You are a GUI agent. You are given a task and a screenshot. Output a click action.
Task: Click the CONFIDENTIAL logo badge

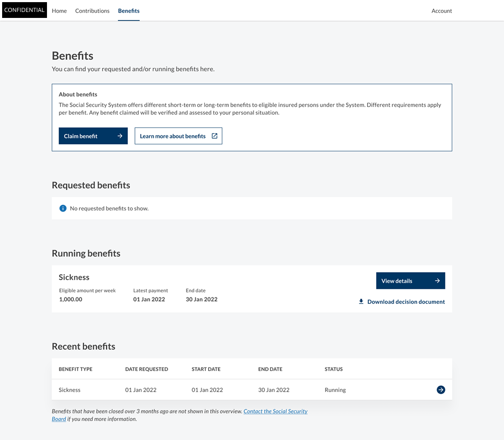pos(24,10)
